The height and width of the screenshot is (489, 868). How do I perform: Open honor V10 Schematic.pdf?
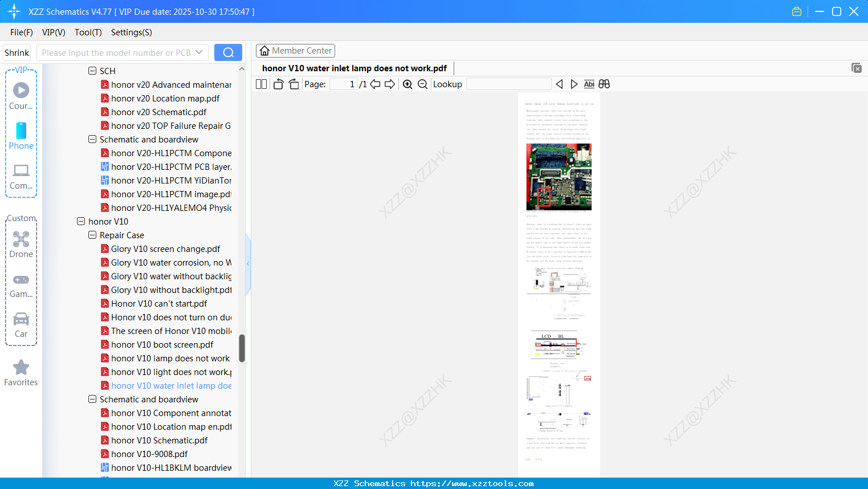click(x=160, y=440)
